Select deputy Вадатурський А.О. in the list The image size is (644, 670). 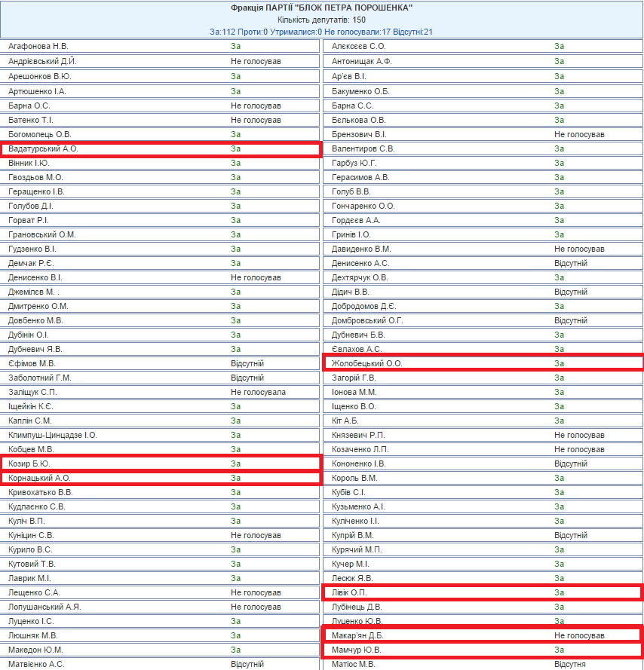pyautogui.click(x=44, y=149)
